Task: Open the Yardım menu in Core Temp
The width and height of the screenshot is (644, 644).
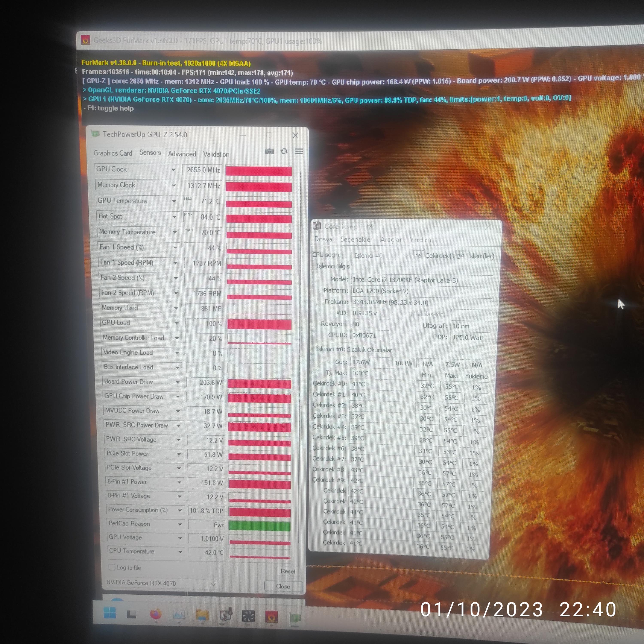Action: [x=420, y=240]
